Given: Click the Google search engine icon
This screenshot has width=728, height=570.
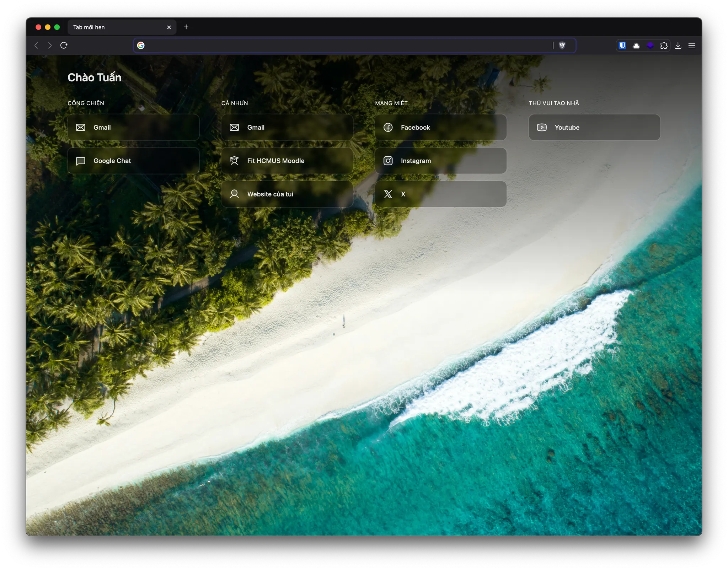Looking at the screenshot, I should pyautogui.click(x=141, y=45).
